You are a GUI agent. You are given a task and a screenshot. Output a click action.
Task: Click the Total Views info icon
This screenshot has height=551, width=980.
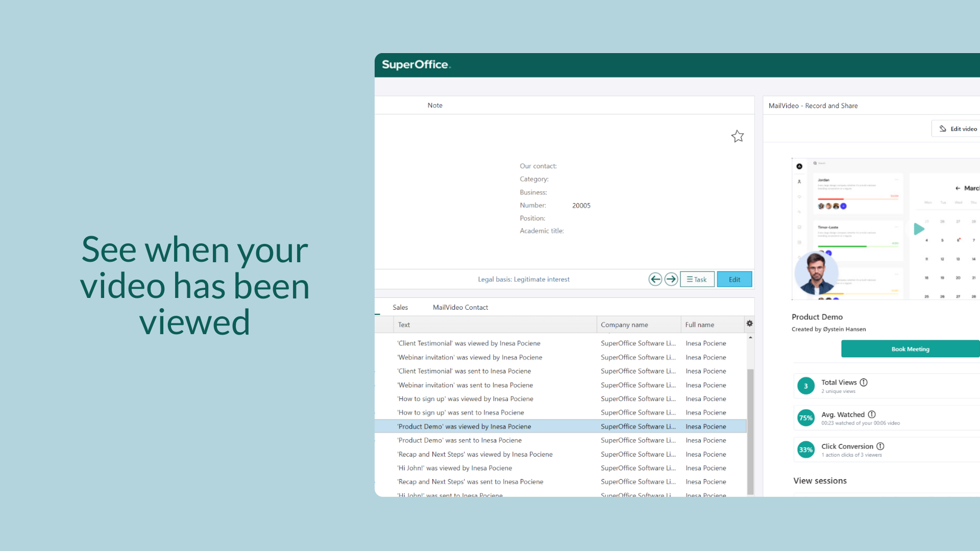tap(864, 382)
